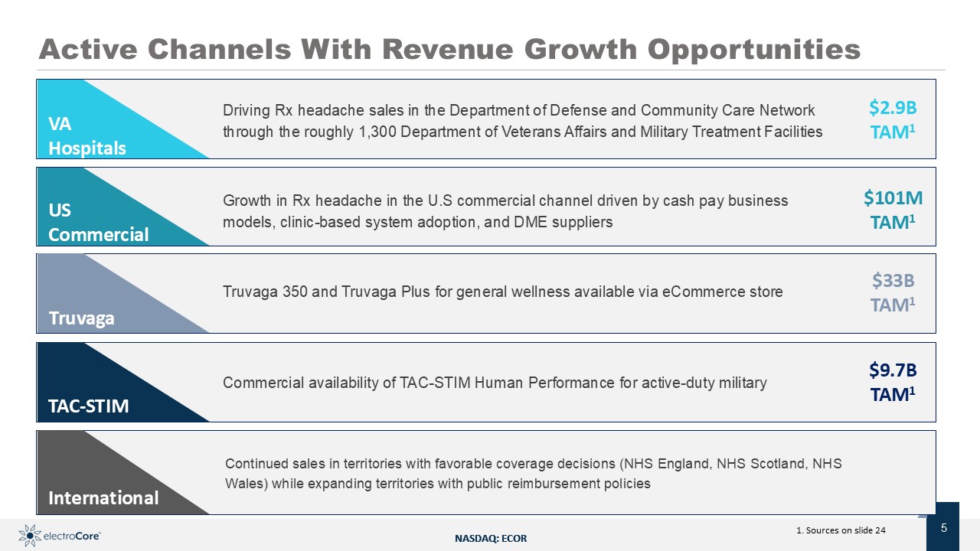980x551 pixels.
Task: Click the Driving Rx headache sales description
Action: [x=522, y=121]
